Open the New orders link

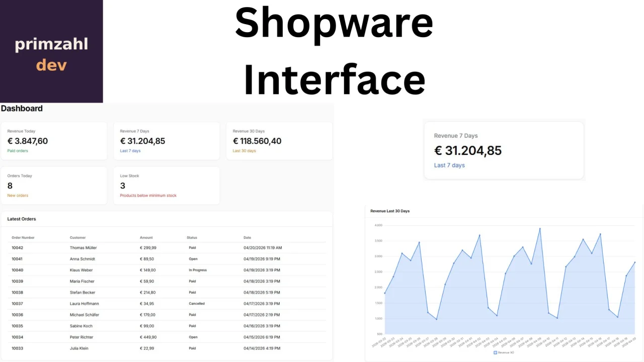tap(18, 196)
